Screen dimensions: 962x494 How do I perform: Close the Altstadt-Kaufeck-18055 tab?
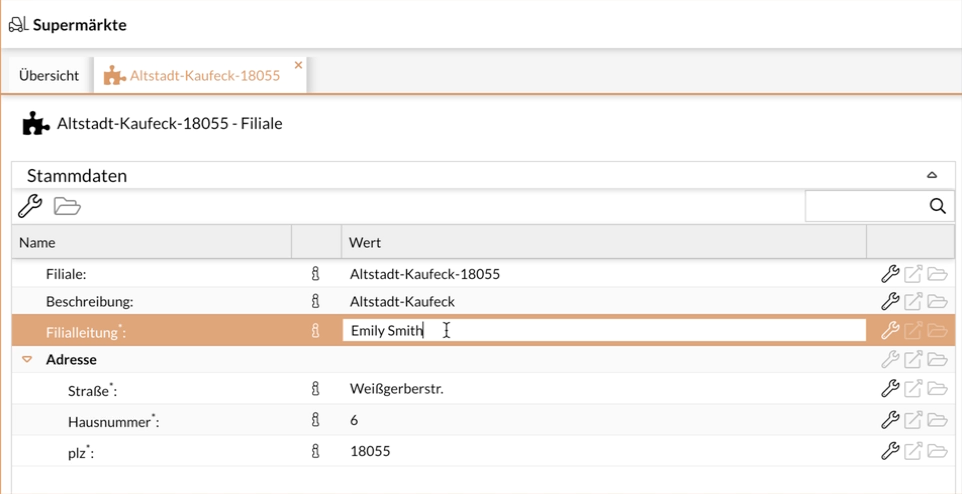pos(298,65)
